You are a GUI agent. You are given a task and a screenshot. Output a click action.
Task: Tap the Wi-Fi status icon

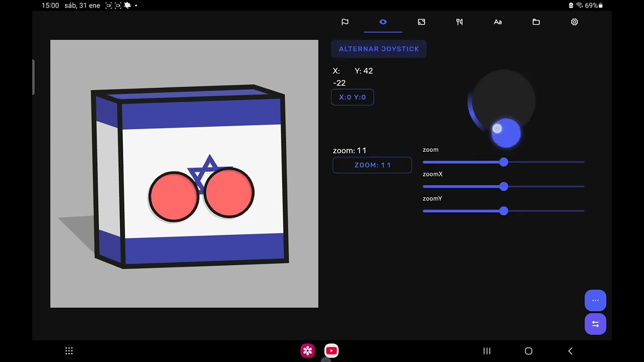pyautogui.click(x=579, y=6)
